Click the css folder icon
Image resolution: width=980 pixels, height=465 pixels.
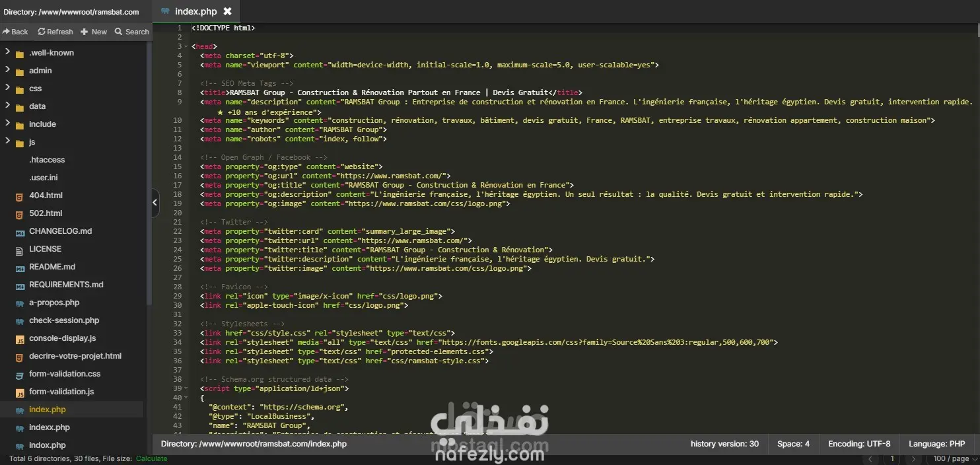(20, 89)
